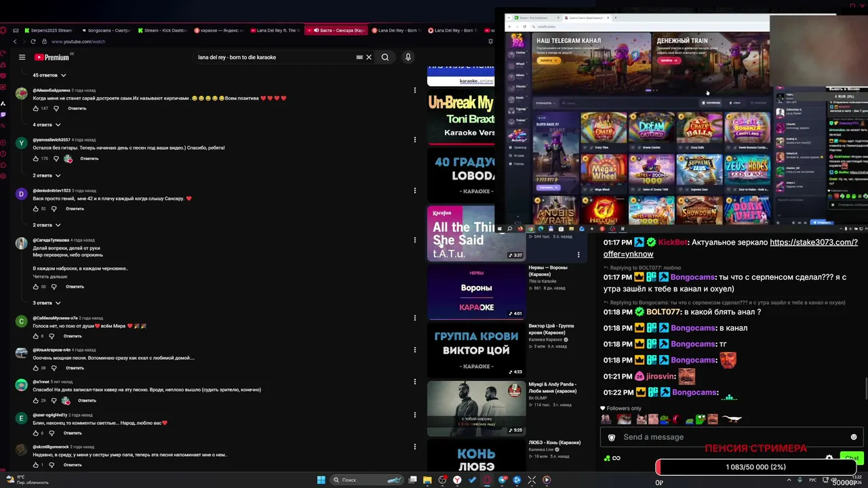
Task: Start voice search with the microphone icon
Action: point(408,58)
